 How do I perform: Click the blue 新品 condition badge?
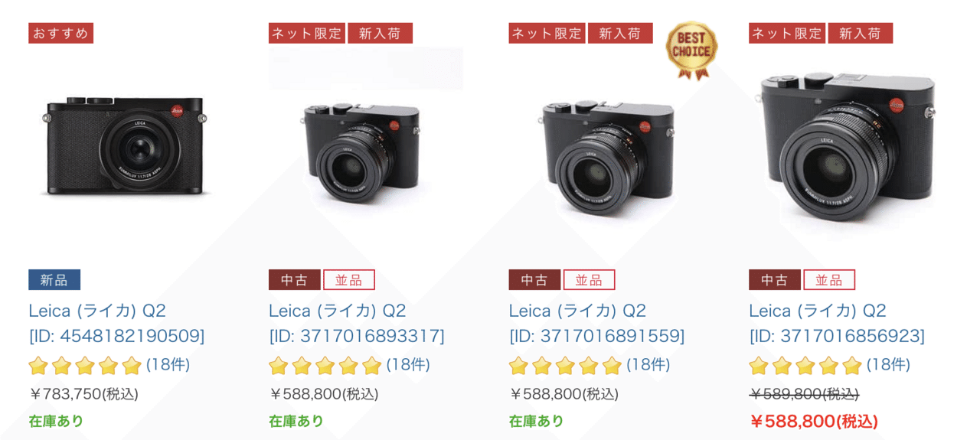(x=54, y=280)
